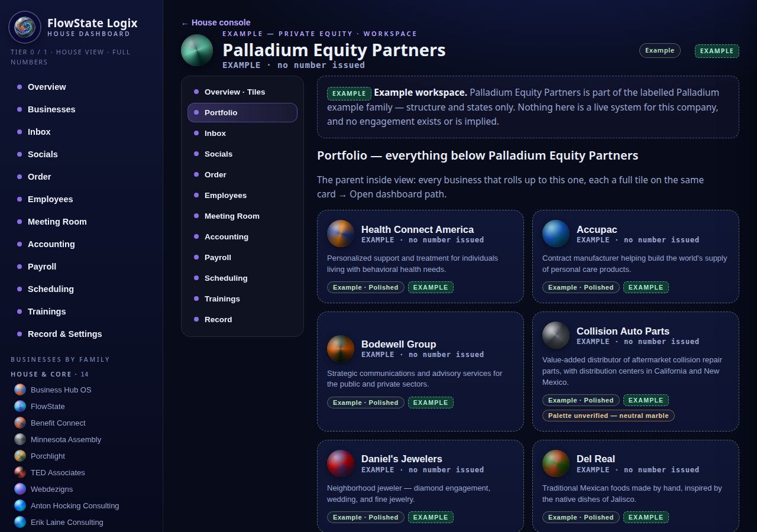Click the EXAMPLE badge in workspace notice

pos(349,93)
